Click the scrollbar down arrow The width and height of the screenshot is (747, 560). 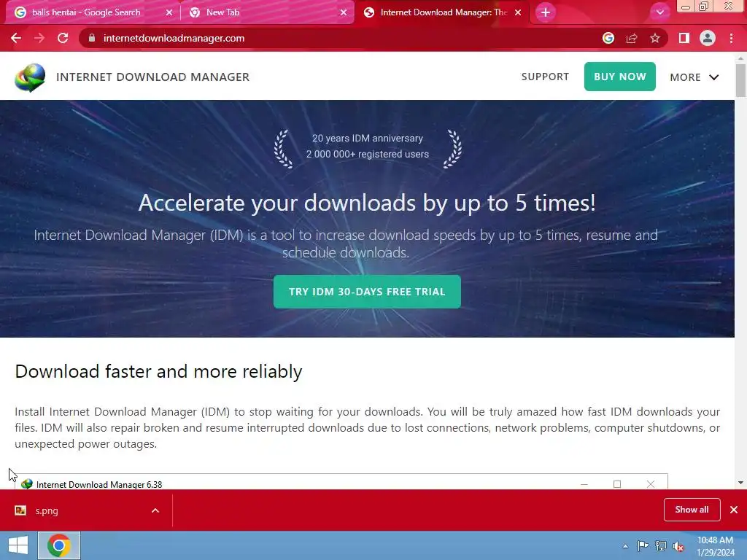point(740,483)
